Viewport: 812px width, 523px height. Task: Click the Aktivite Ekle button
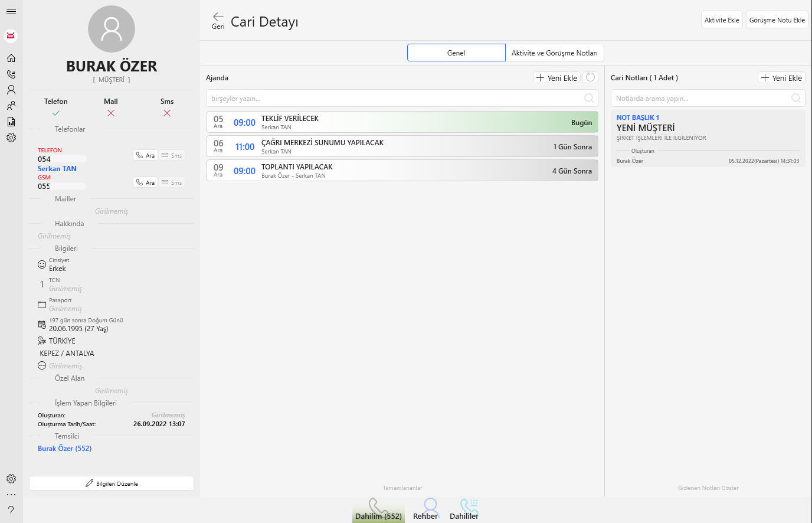tap(722, 20)
